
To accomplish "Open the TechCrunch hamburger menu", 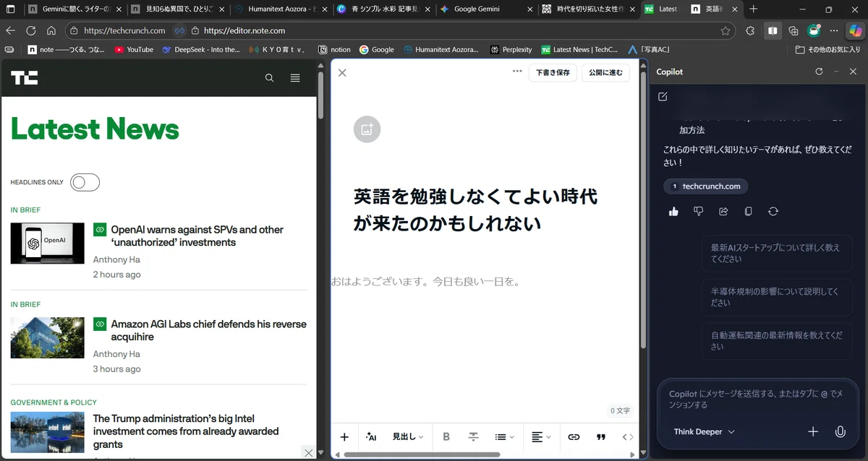I will pyautogui.click(x=295, y=78).
